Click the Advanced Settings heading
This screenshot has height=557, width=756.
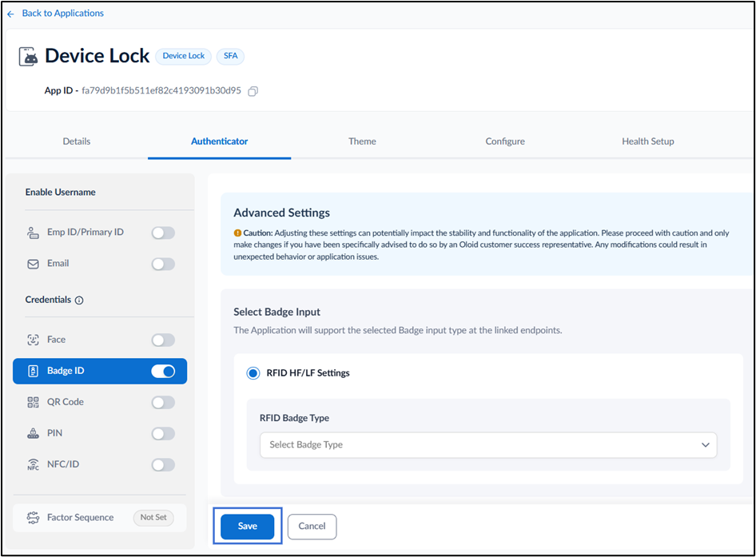click(281, 213)
